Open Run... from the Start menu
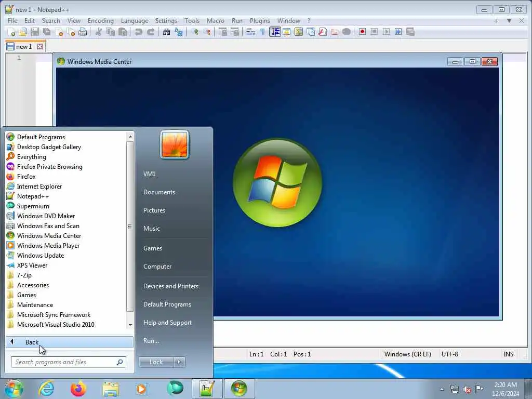This screenshot has width=532, height=399. tap(151, 341)
